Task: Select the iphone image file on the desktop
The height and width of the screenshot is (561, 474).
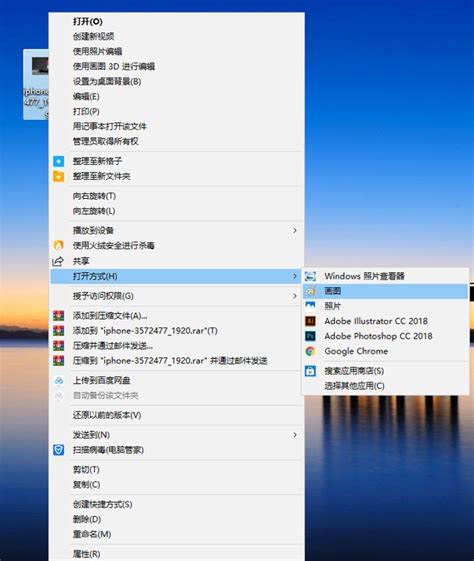Action: tap(36, 84)
